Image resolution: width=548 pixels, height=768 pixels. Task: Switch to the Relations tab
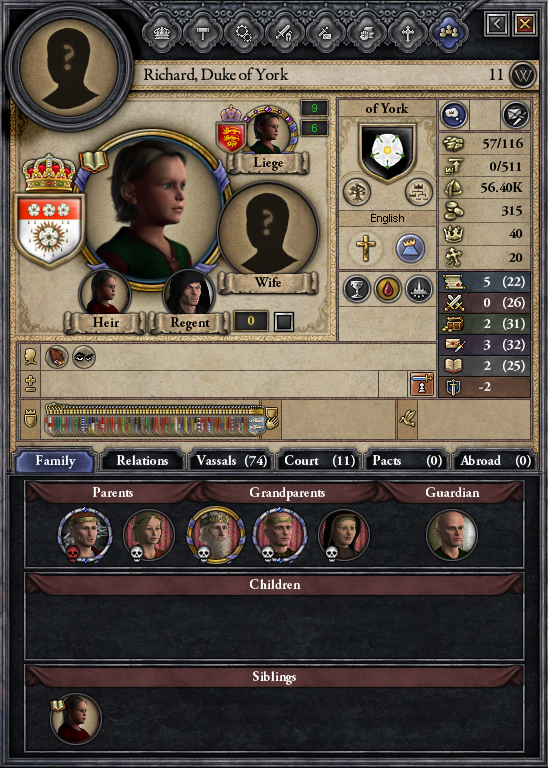point(142,461)
